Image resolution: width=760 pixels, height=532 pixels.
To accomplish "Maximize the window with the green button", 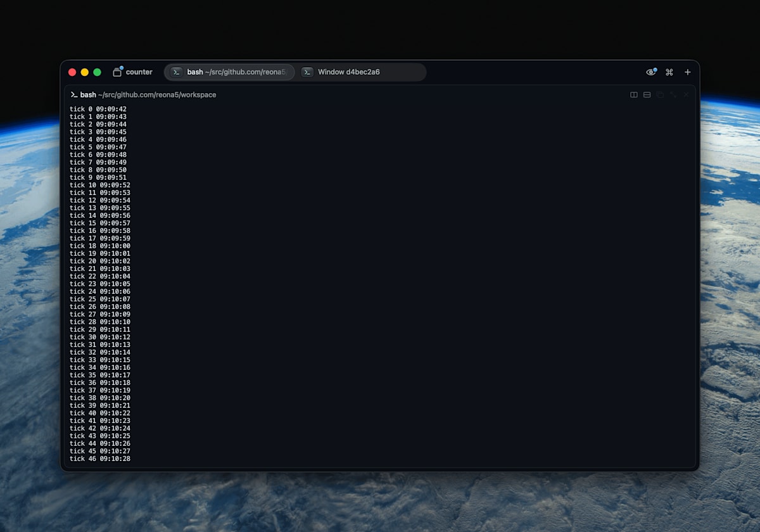I will pyautogui.click(x=98, y=72).
